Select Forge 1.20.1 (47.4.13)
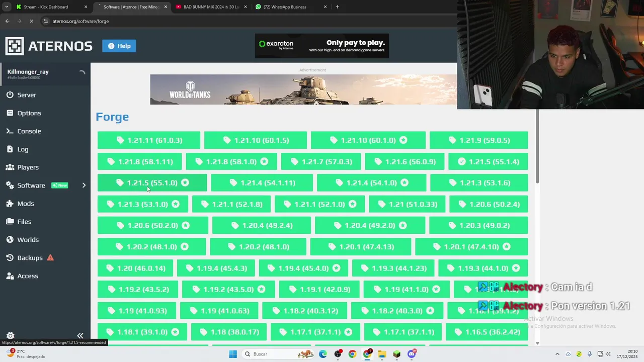Viewport: 644px width, 362px height. tap(361, 247)
